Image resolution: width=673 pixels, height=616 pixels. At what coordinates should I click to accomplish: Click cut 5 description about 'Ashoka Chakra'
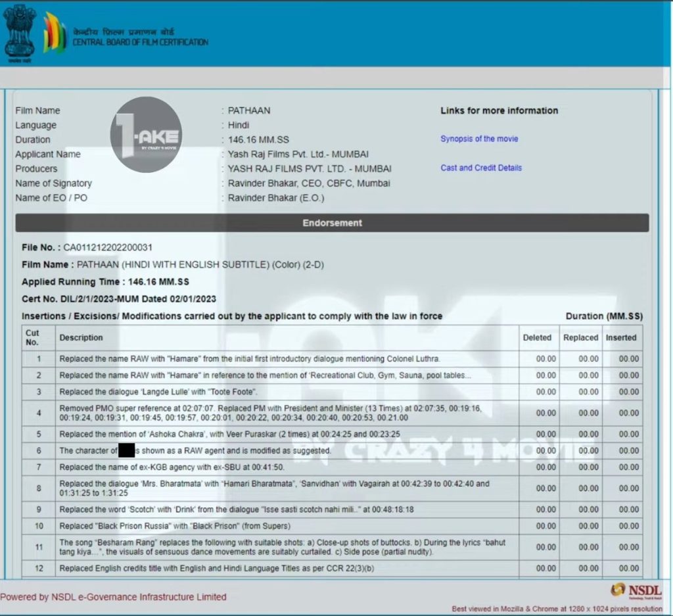[229, 434]
